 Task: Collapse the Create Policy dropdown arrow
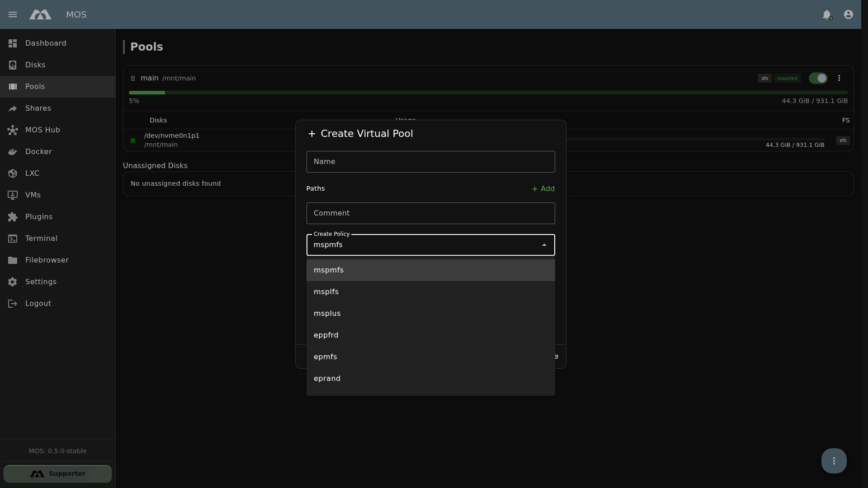(x=544, y=245)
